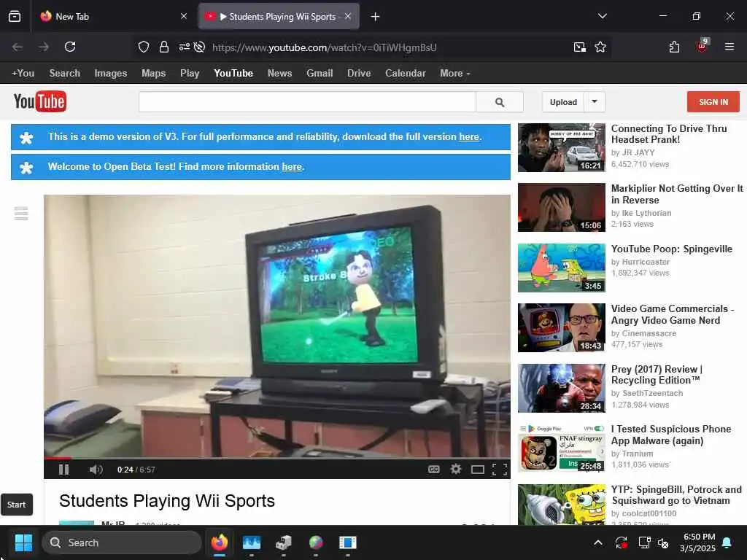Image resolution: width=747 pixels, height=560 pixels.
Task: Open the Extensions puzzle icon
Action: click(674, 47)
